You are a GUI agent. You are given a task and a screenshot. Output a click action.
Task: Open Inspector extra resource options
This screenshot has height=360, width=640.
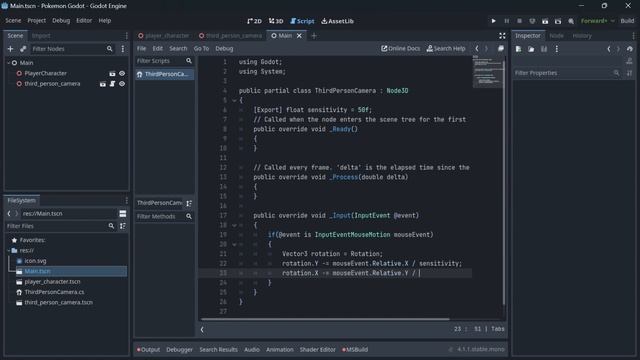pos(557,49)
